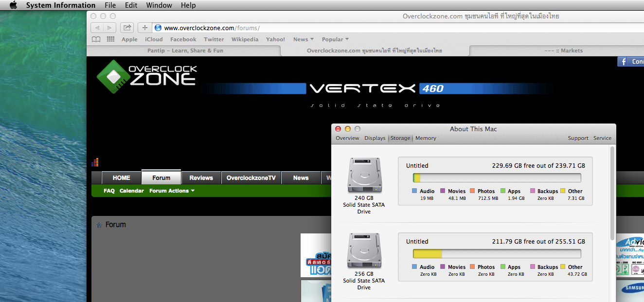Screen dimensions: 644x302
Task: Click the Overclockzone logo
Action: [147, 77]
